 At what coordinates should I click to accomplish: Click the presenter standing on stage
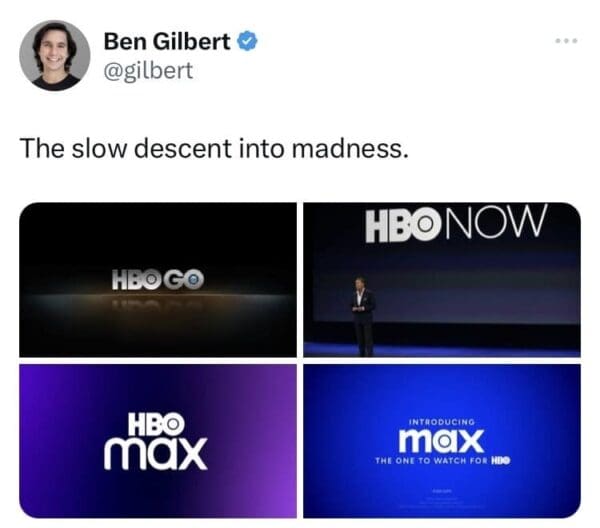click(x=362, y=316)
